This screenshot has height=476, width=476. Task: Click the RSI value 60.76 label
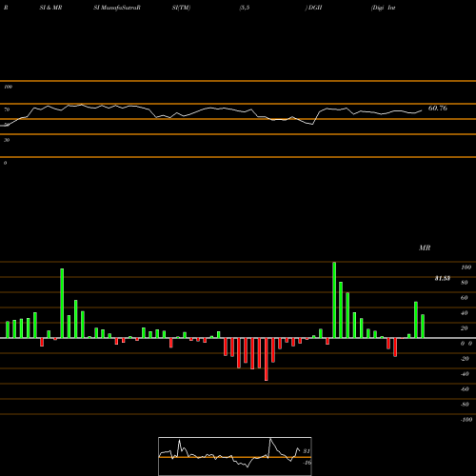click(438, 109)
